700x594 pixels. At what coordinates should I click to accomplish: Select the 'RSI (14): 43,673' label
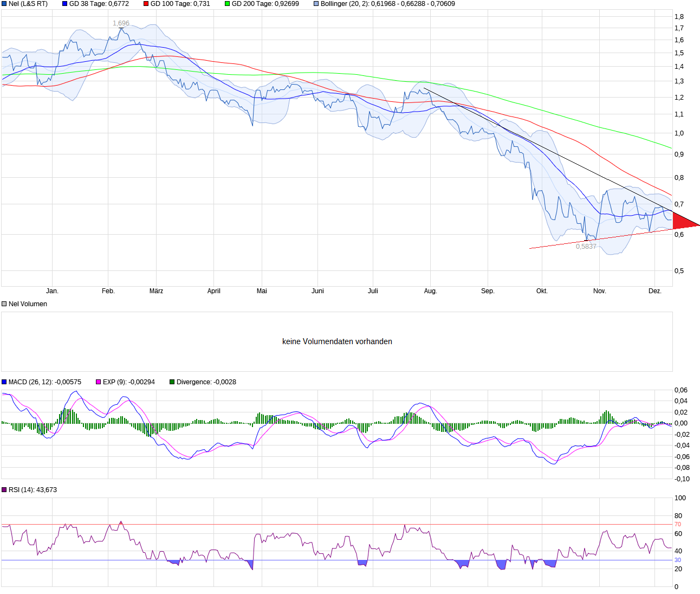pyautogui.click(x=33, y=490)
